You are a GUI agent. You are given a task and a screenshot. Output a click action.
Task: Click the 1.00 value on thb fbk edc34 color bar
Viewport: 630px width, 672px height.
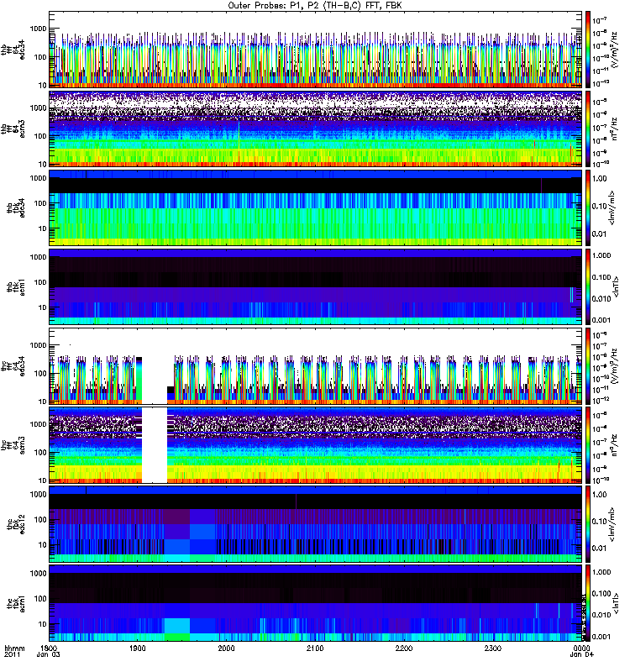coord(600,179)
